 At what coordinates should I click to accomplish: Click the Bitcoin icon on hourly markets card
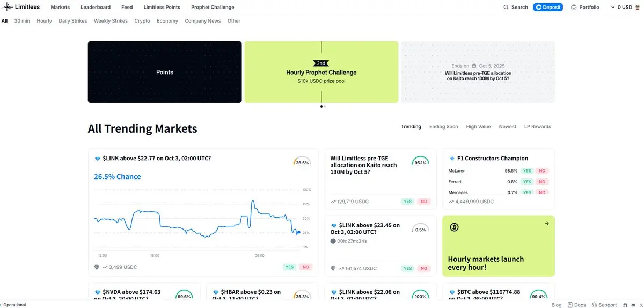pyautogui.click(x=454, y=227)
